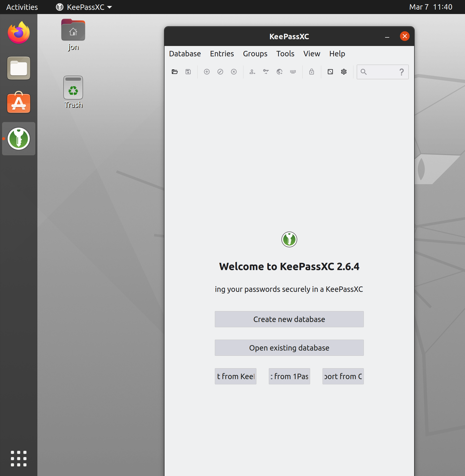Copy password to clipboard

(266, 72)
